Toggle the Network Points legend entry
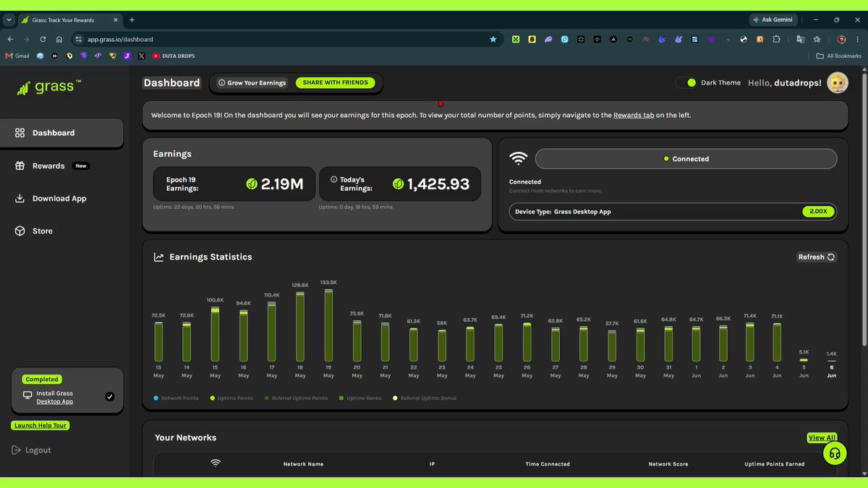 click(x=176, y=398)
